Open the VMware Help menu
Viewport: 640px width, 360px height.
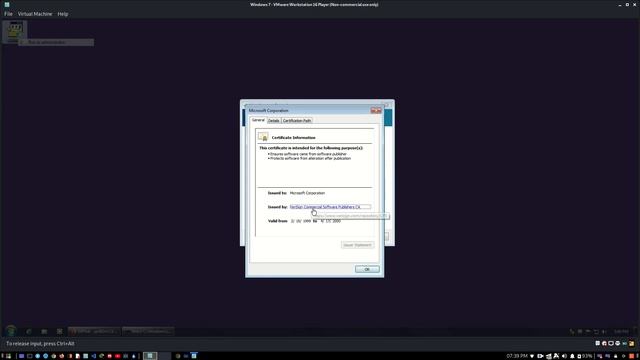62,14
